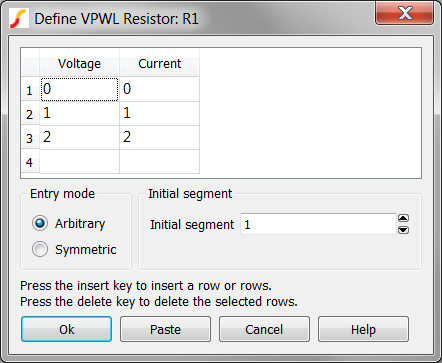Confirm the dialog with Ok
442x363 pixels.
66,329
